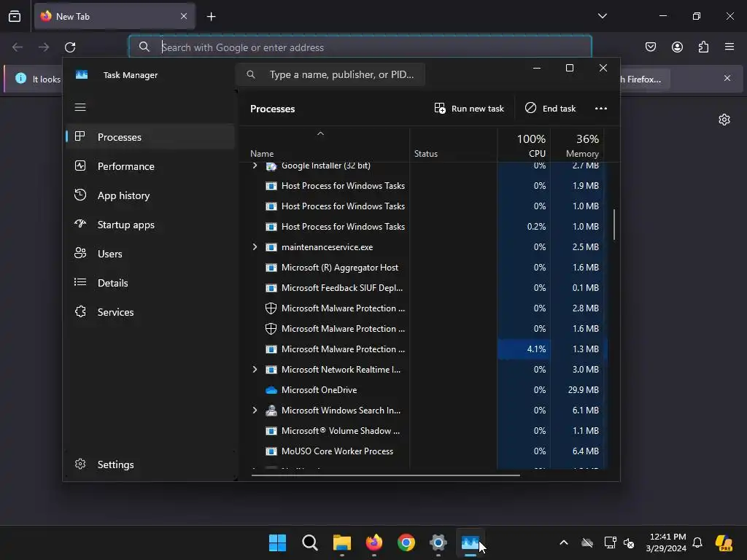Select Microsoft® Volume Shadow process
This screenshot has width=747, height=560.
coord(423,431)
